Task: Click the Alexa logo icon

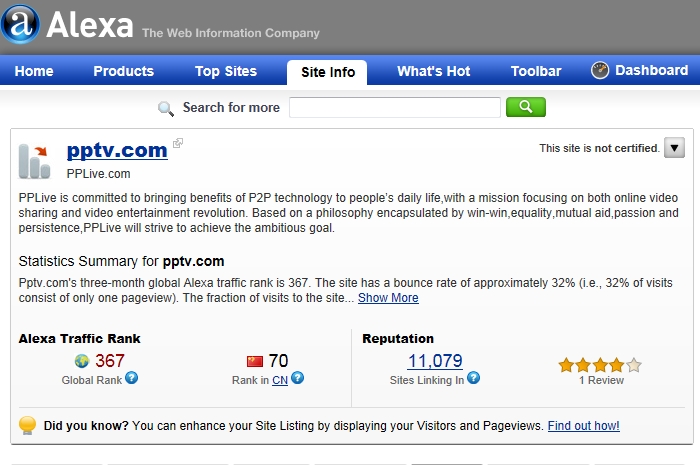Action: tap(21, 24)
